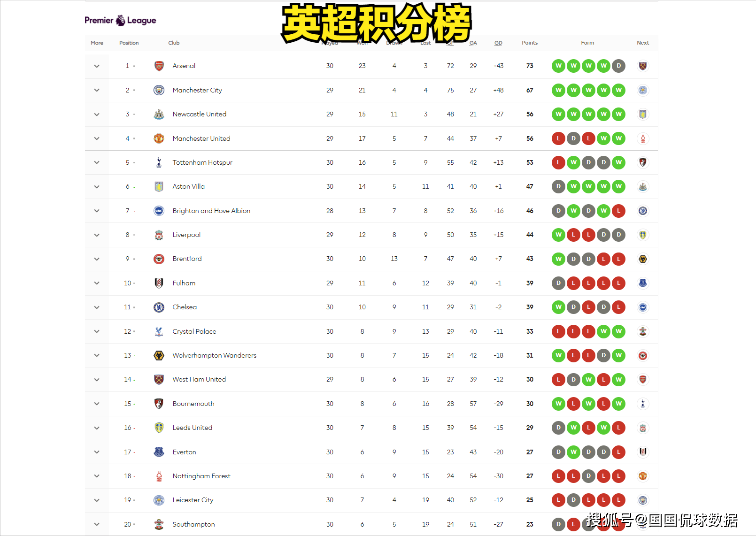Click the Fulham club crest
The image size is (756, 536).
point(159,283)
